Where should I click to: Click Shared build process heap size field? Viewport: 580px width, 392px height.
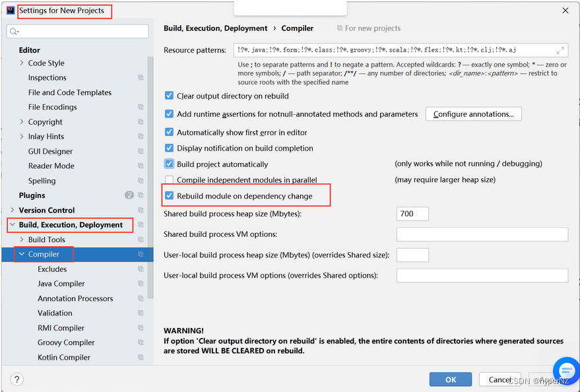coord(412,214)
